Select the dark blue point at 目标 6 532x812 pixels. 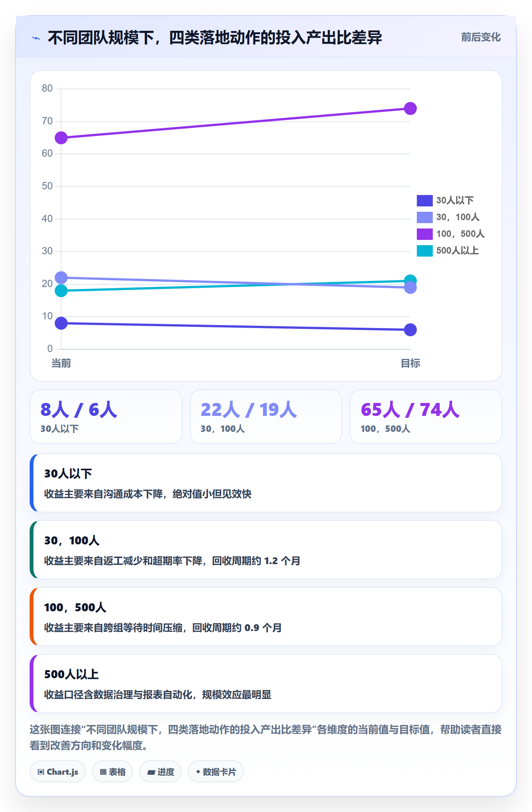[x=410, y=330]
